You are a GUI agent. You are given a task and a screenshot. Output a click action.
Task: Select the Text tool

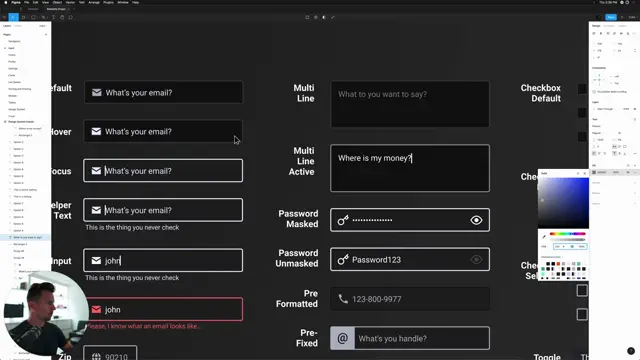53,18
